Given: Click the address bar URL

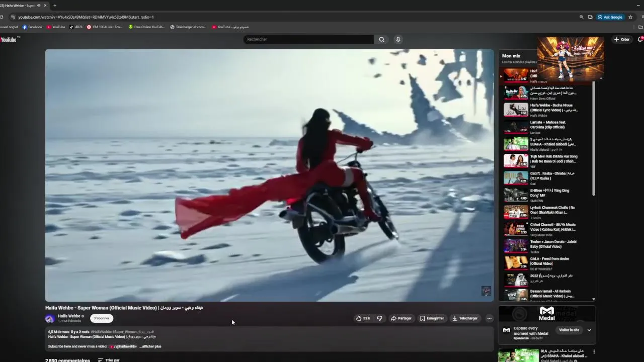Looking at the screenshot, I should (x=86, y=17).
